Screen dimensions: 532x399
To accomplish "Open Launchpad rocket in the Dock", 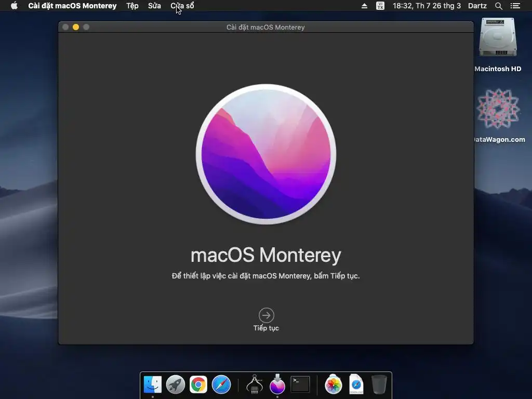I will 176,385.
